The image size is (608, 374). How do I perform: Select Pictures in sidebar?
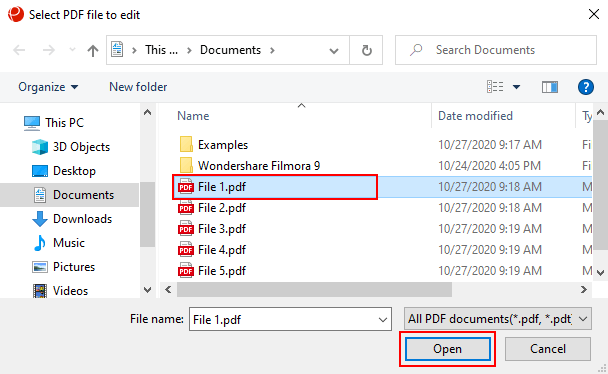74,267
